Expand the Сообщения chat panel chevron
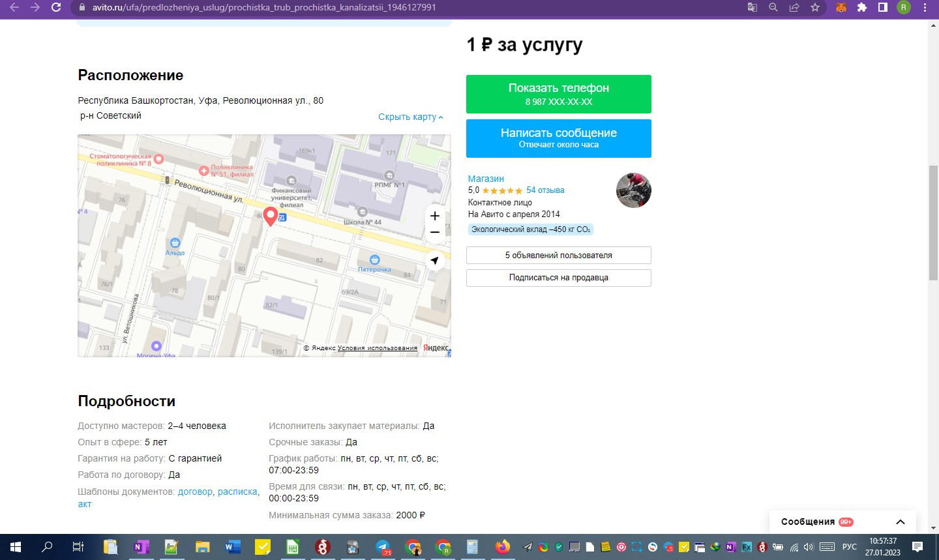The height and width of the screenshot is (560, 939). point(901,522)
